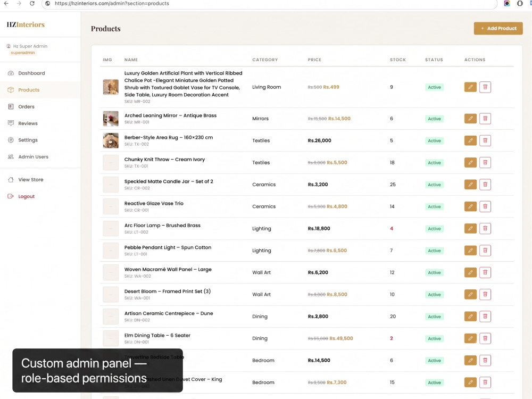Edit the Desert Bloom Framed Print Set
Viewport: 532px width, 399px height.
tap(470, 295)
